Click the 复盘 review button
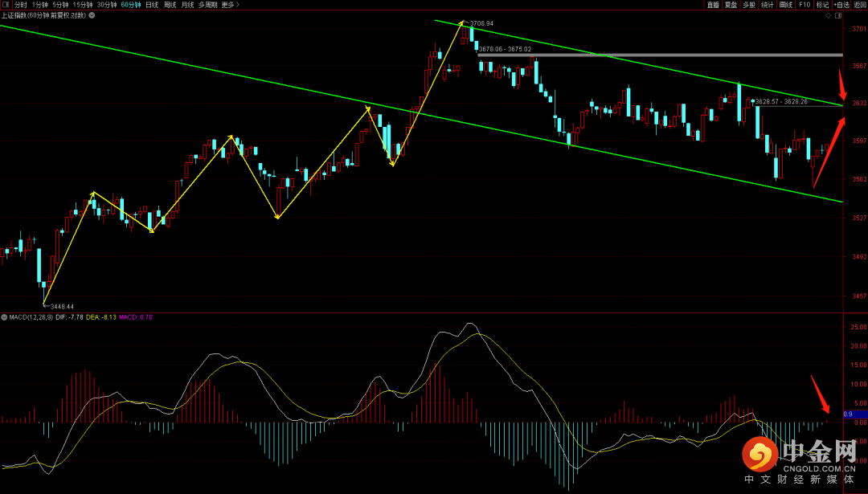The image size is (868, 494). [x=731, y=5]
